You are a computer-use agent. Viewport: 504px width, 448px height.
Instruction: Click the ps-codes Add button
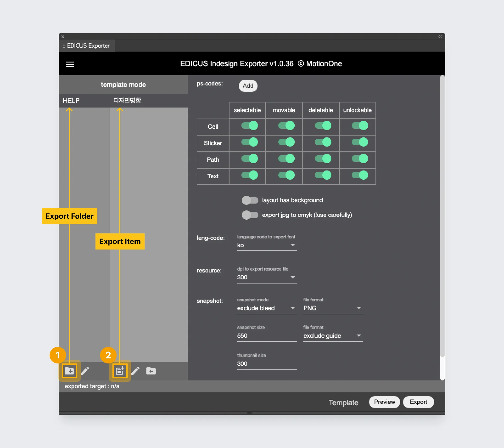pos(248,86)
